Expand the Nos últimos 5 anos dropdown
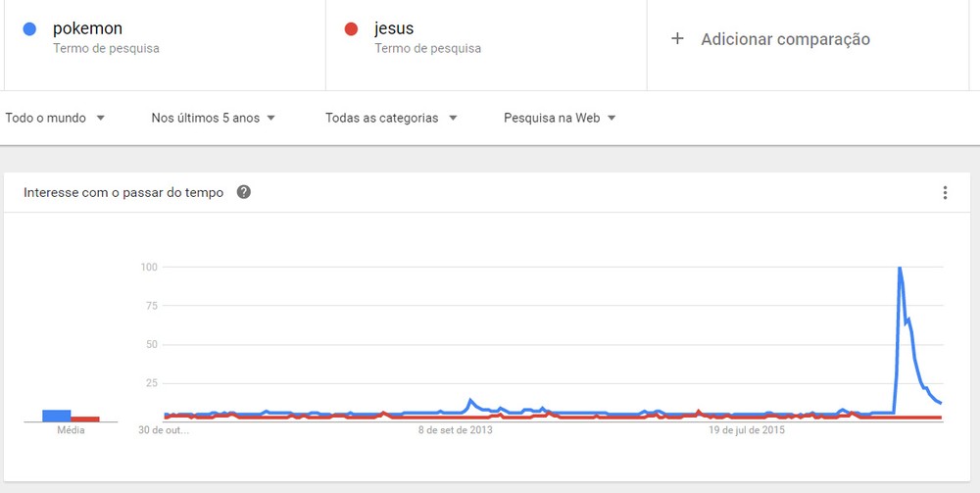980x493 pixels. click(x=213, y=118)
